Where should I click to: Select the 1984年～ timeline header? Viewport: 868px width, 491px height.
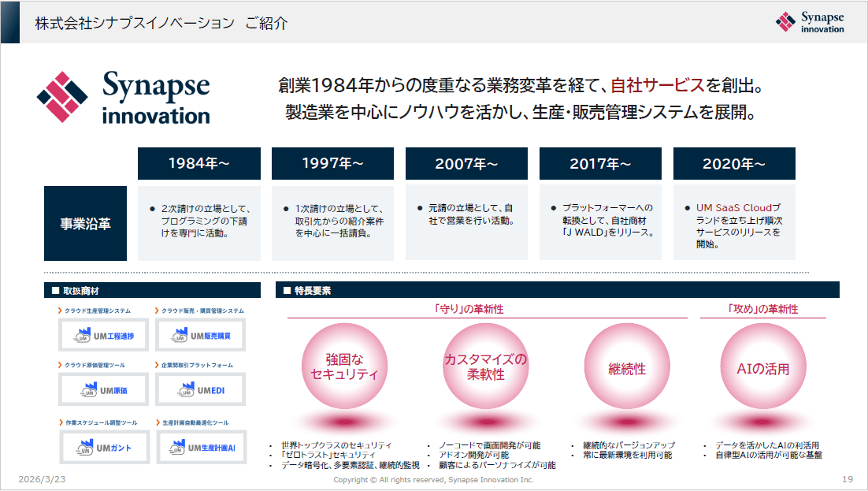pos(198,164)
